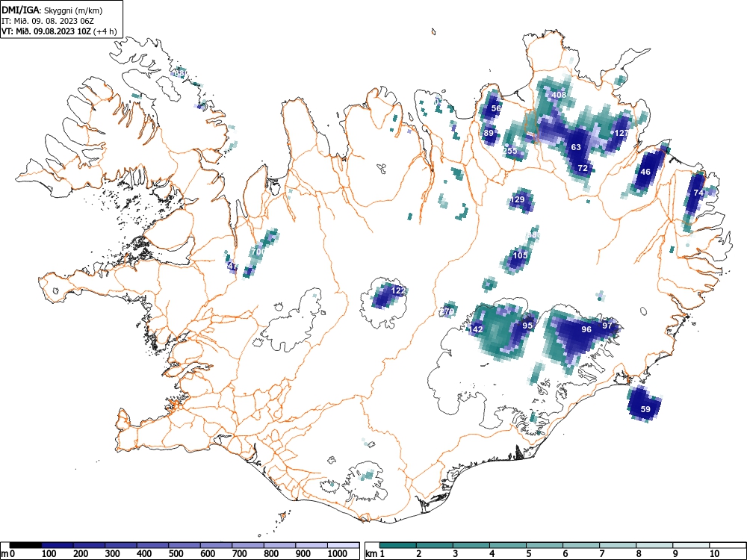Click the visibility value 105 on the map
This screenshot has width=747, height=560.
pyautogui.click(x=520, y=255)
